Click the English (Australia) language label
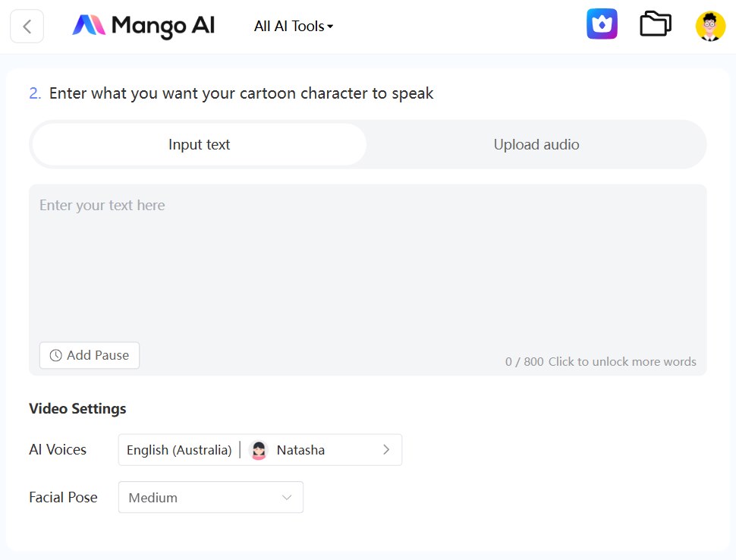Screen dimensions: 736x560 pos(179,450)
